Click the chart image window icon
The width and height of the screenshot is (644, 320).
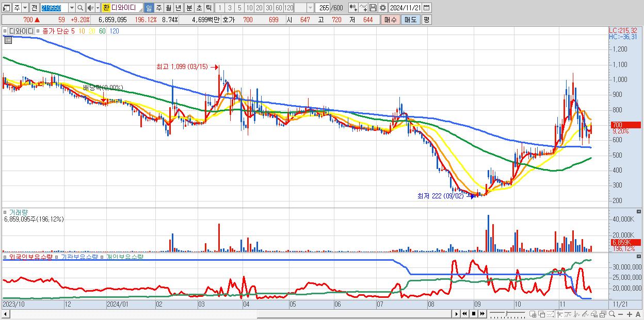[x=603, y=314]
